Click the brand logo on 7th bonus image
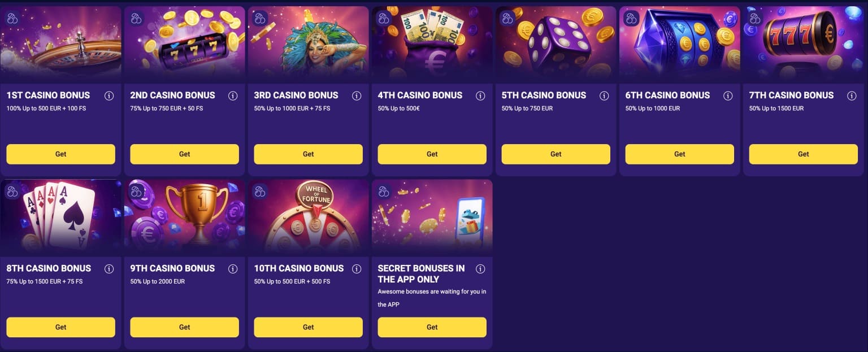Viewport: 868px width, 352px height. click(754, 18)
